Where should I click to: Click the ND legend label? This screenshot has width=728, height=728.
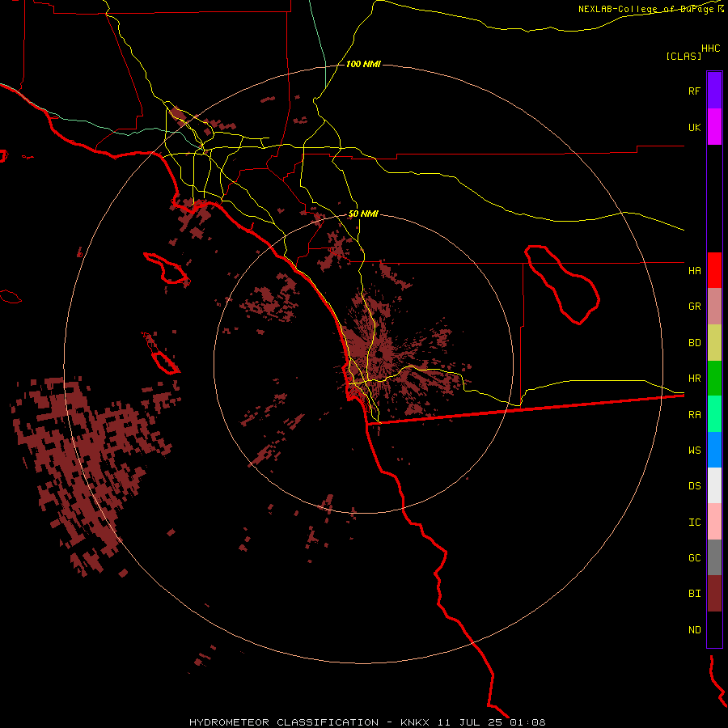pyautogui.click(x=694, y=630)
